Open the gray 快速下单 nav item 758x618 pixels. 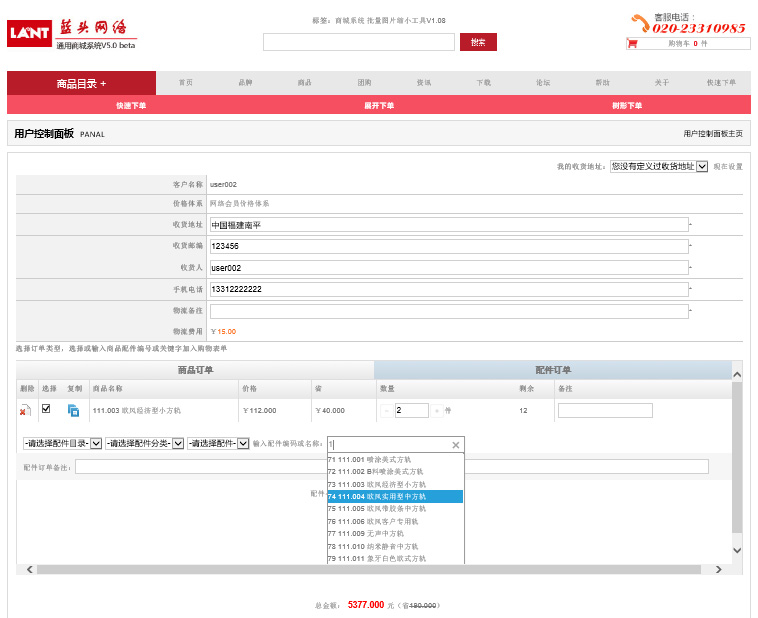(721, 83)
